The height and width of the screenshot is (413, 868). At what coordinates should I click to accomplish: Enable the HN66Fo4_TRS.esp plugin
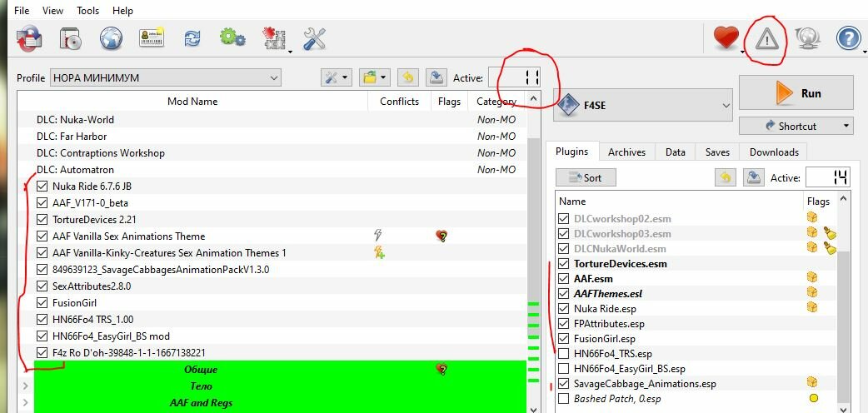(x=564, y=353)
